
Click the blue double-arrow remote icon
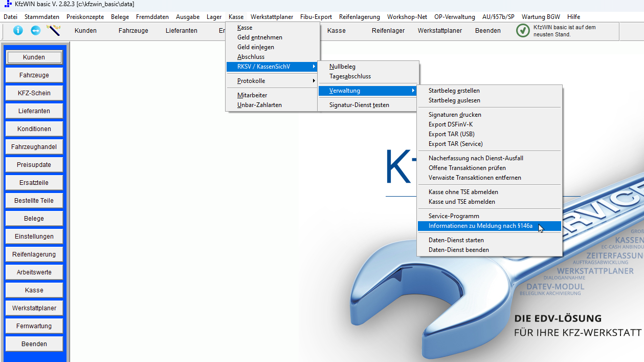tap(35, 30)
